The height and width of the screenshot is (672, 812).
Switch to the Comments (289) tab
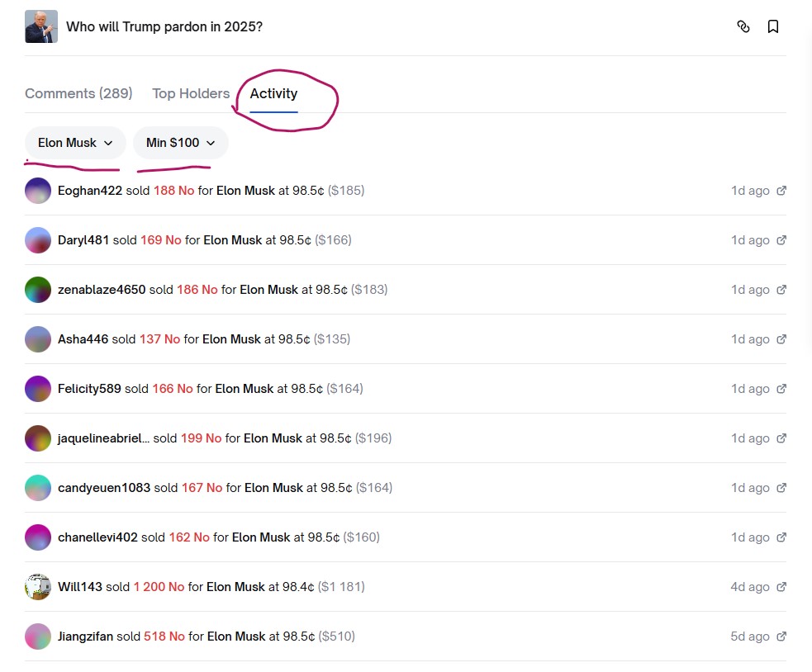[78, 93]
